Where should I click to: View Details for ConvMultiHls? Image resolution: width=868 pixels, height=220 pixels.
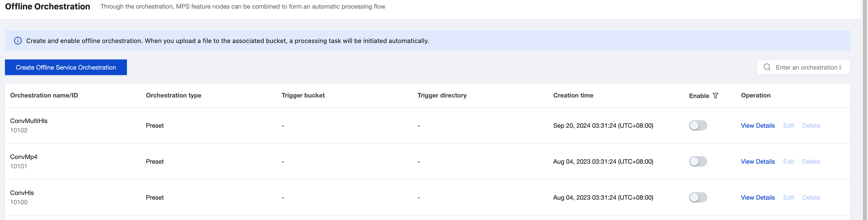point(757,126)
